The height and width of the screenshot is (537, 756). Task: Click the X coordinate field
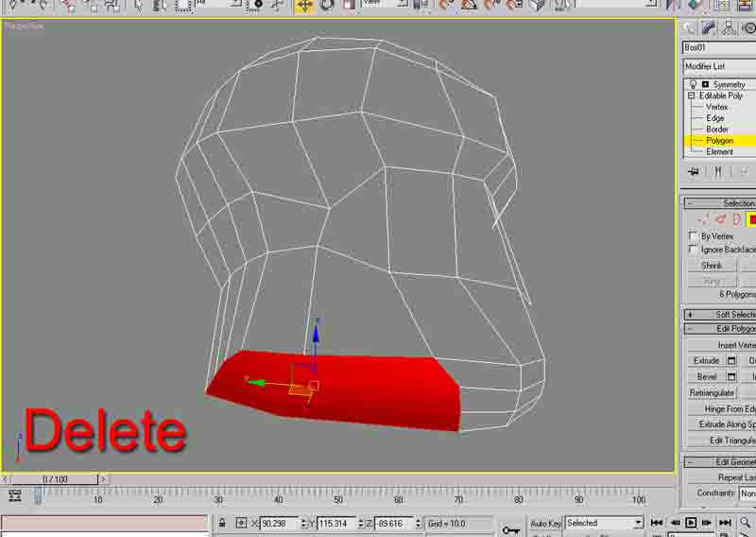(280, 523)
